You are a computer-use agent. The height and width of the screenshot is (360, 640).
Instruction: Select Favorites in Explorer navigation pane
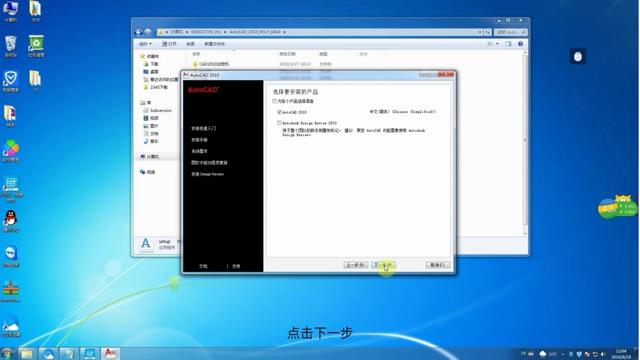tap(150, 56)
